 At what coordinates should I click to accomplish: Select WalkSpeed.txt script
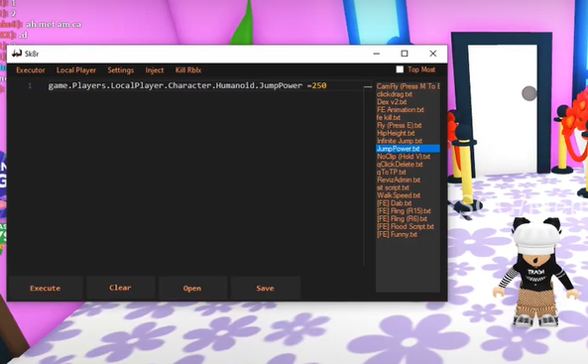pyautogui.click(x=399, y=195)
